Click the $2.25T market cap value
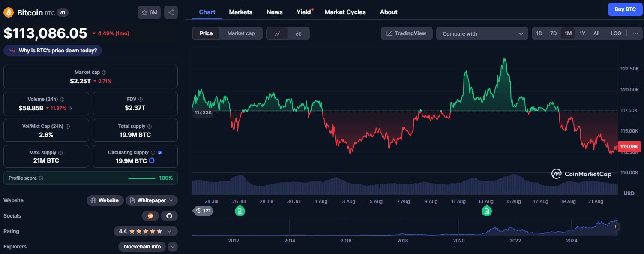The height and width of the screenshot is (254, 644). 80,81
